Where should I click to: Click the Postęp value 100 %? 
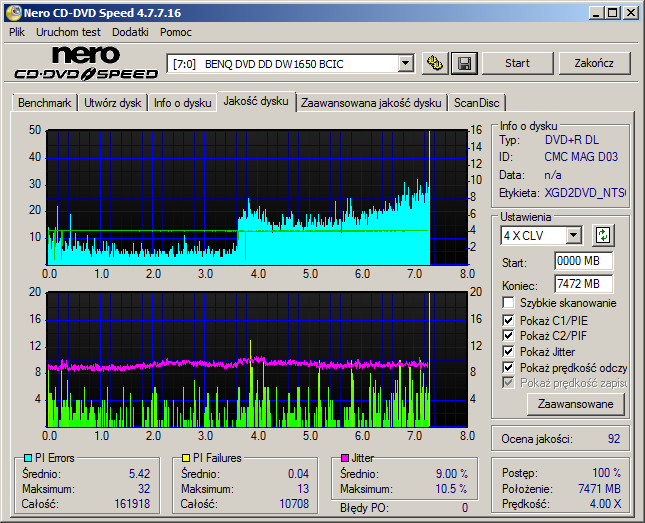pyautogui.click(x=606, y=473)
